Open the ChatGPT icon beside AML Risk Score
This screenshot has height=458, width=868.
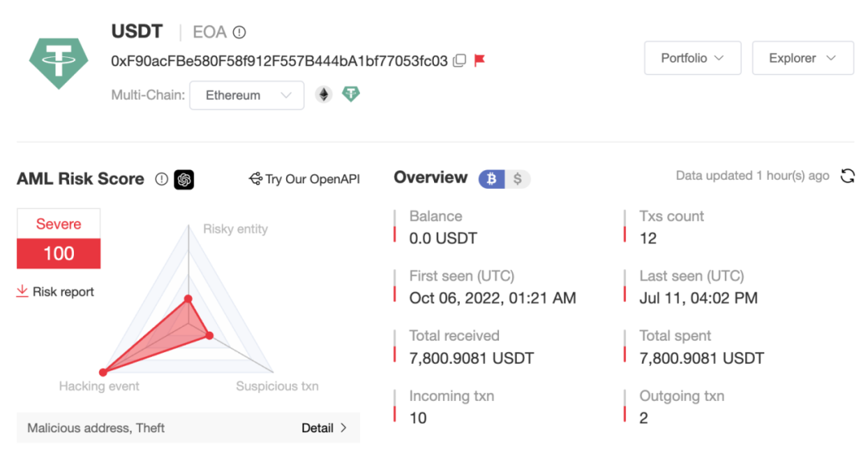coord(184,179)
